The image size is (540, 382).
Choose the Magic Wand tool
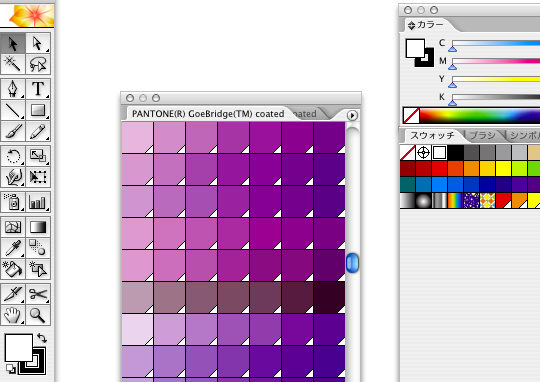click(13, 64)
